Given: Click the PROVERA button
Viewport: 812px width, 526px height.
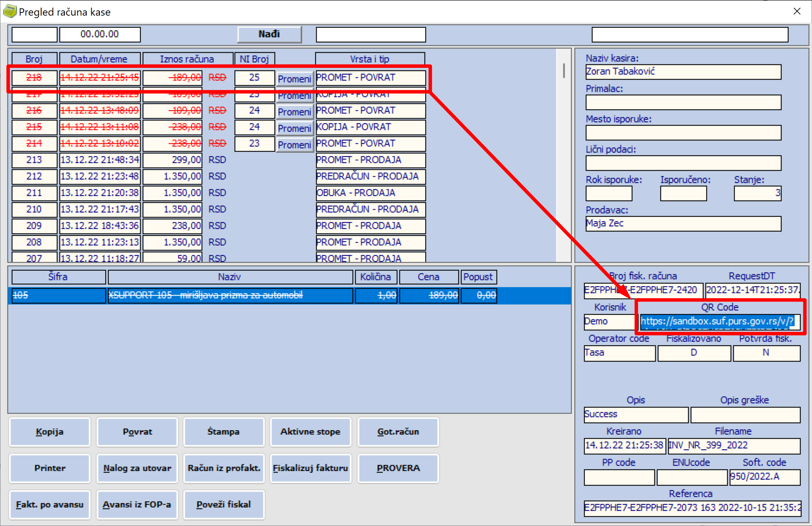Looking at the screenshot, I should point(398,468).
